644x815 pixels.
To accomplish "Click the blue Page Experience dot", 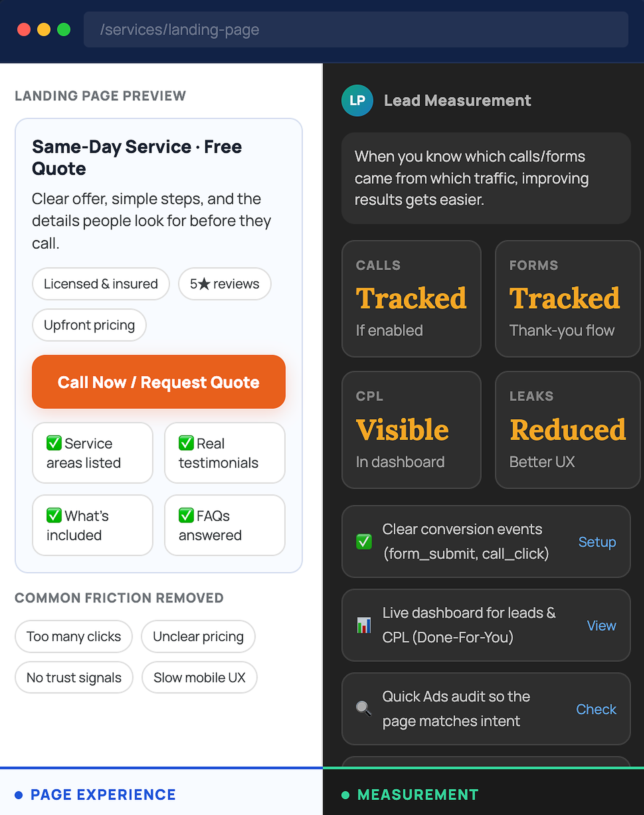I will click(19, 795).
